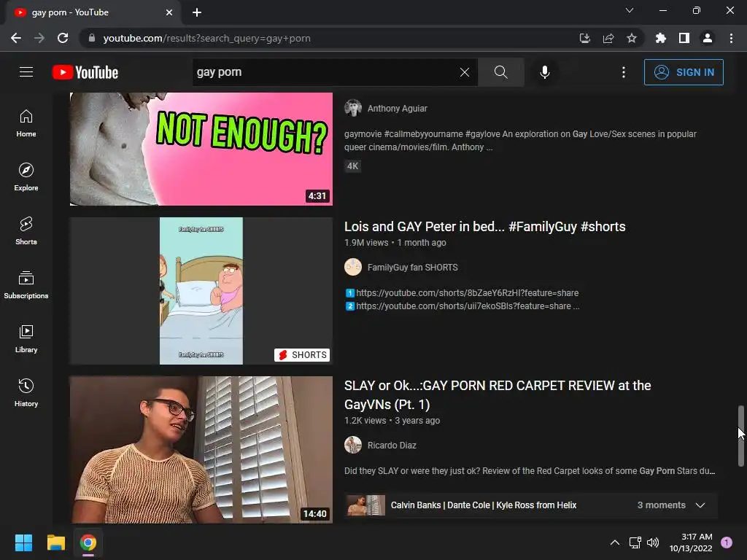Open the Windows Start menu
Viewport: 747px width, 560px height.
(x=23, y=542)
